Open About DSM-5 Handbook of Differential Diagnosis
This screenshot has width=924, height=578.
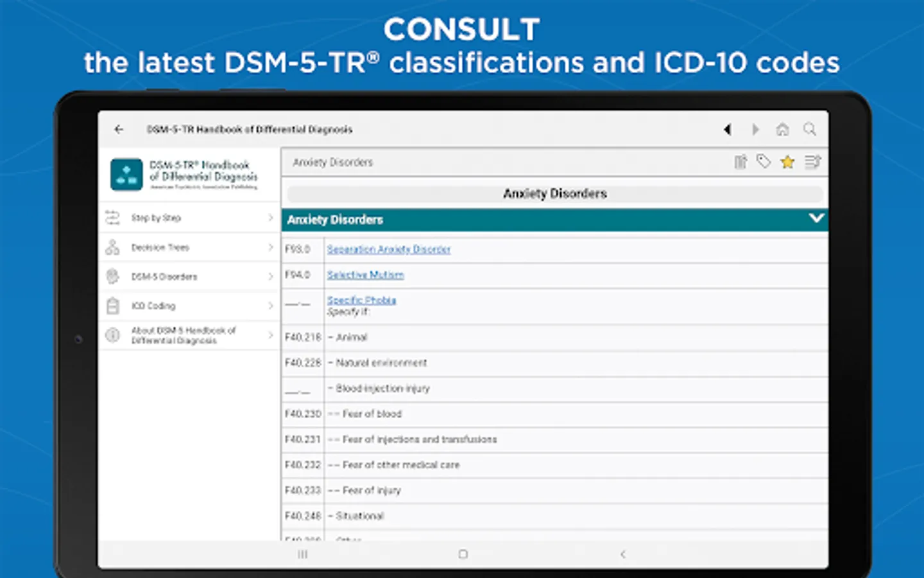[189, 335]
